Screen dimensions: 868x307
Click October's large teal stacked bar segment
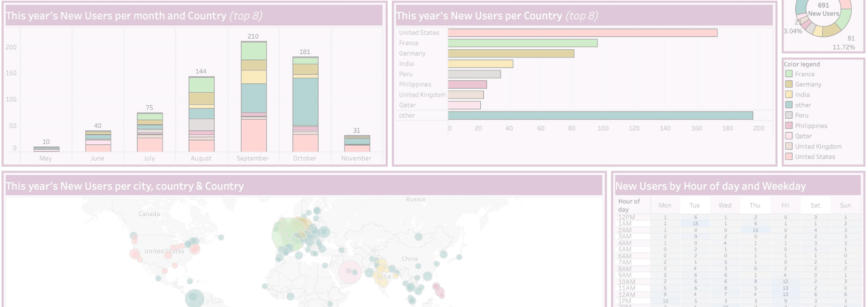(x=305, y=101)
